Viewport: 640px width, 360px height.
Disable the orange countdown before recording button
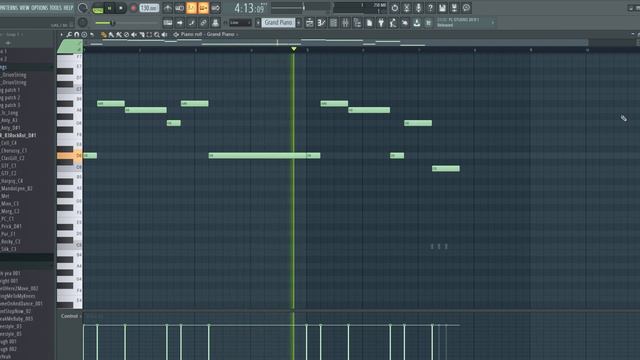coord(191,8)
